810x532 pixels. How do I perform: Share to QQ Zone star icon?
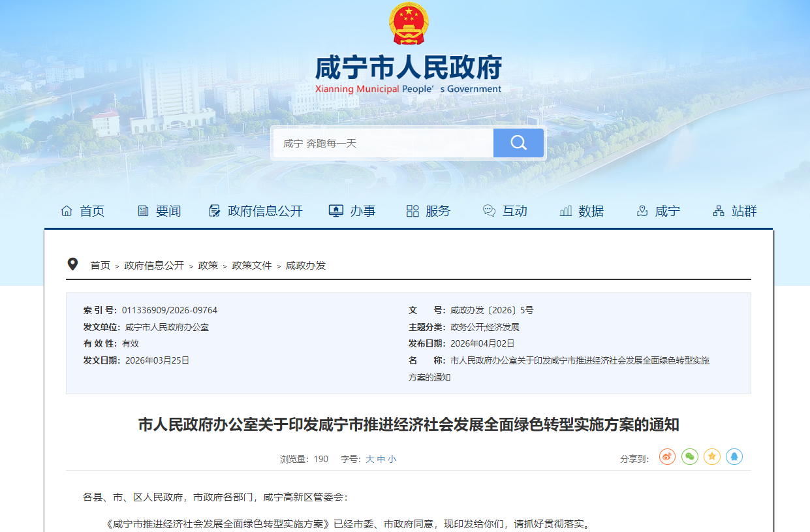(x=712, y=457)
